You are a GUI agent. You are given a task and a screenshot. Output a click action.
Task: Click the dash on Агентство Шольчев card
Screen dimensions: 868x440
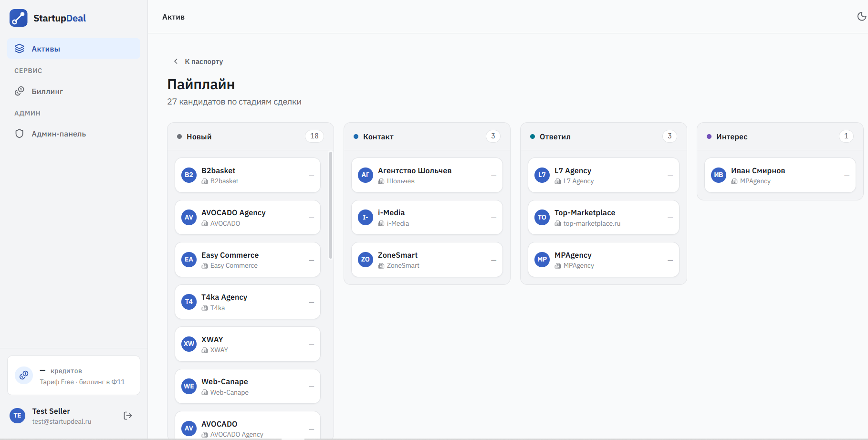pos(493,176)
